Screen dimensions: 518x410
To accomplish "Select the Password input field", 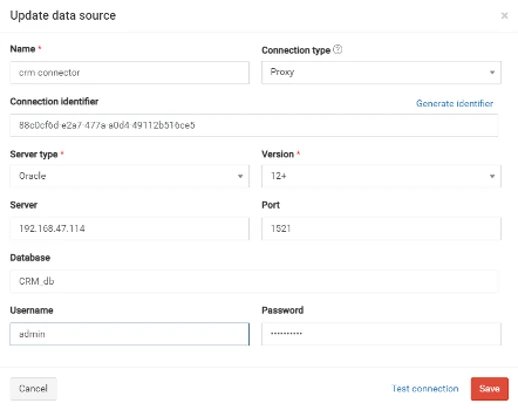I will pyautogui.click(x=381, y=334).
